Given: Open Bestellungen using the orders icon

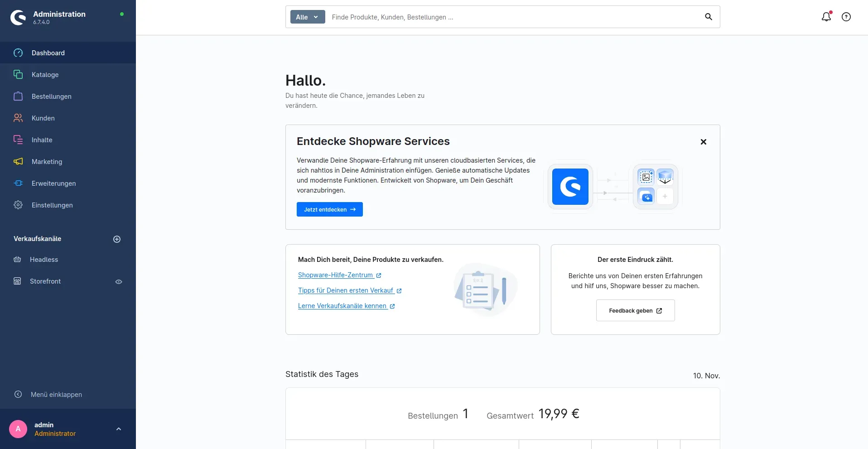Looking at the screenshot, I should 18,96.
